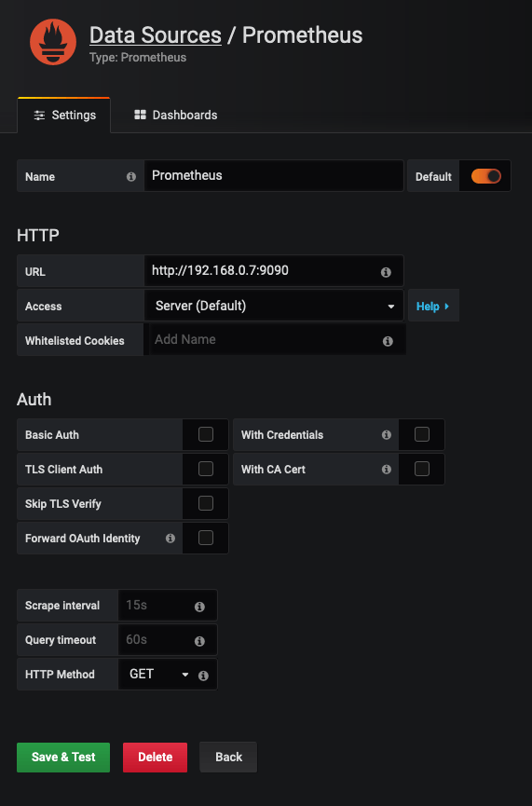The height and width of the screenshot is (806, 532).
Task: Click the URL input field
Action: tap(273, 271)
